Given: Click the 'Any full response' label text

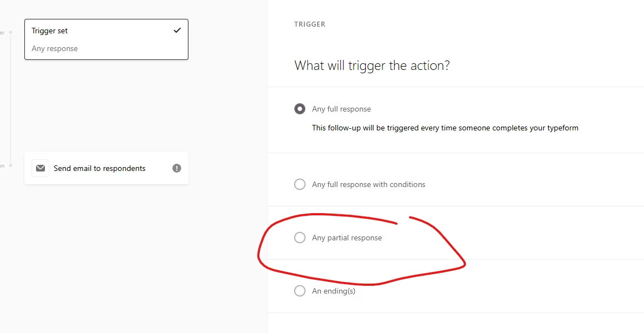Looking at the screenshot, I should pyautogui.click(x=341, y=109).
